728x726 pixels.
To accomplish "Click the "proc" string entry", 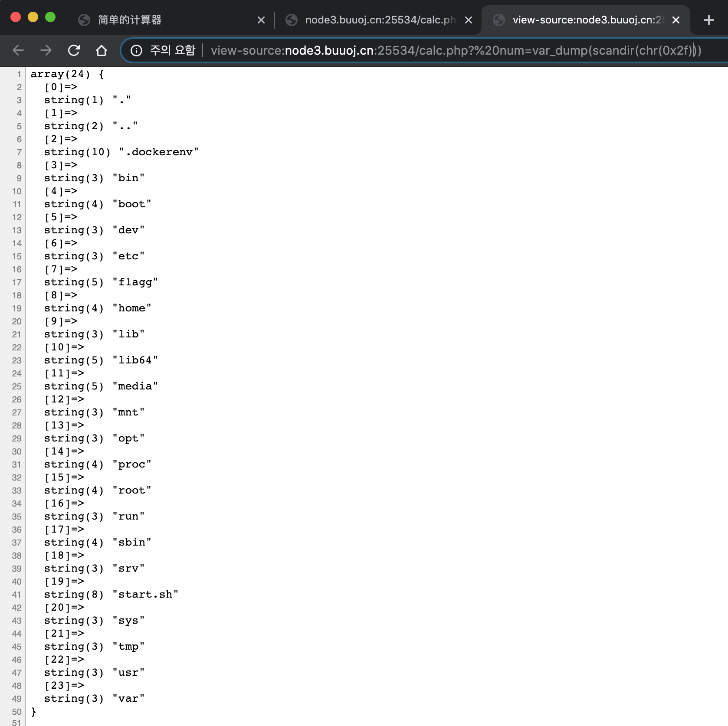I will click(98, 464).
